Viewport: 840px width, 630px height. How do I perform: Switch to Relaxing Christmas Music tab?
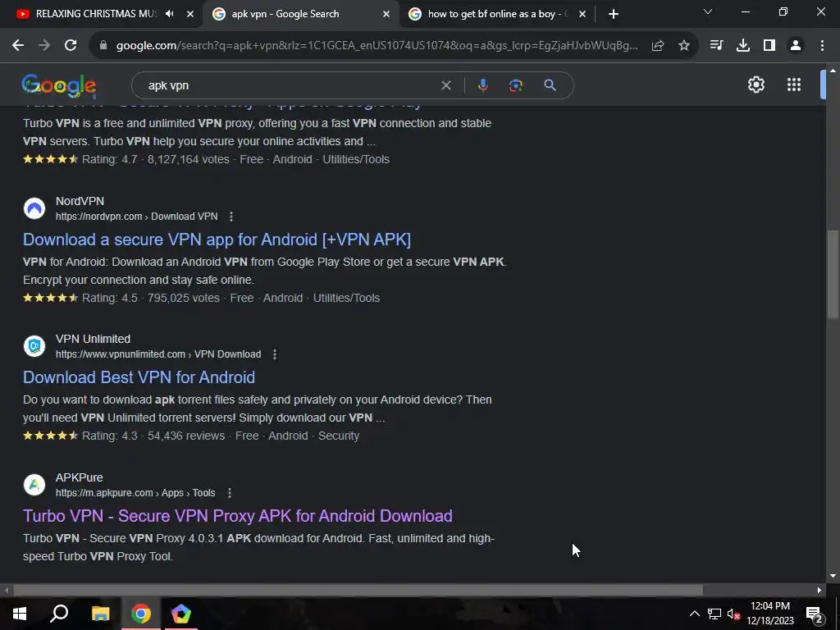point(97,14)
